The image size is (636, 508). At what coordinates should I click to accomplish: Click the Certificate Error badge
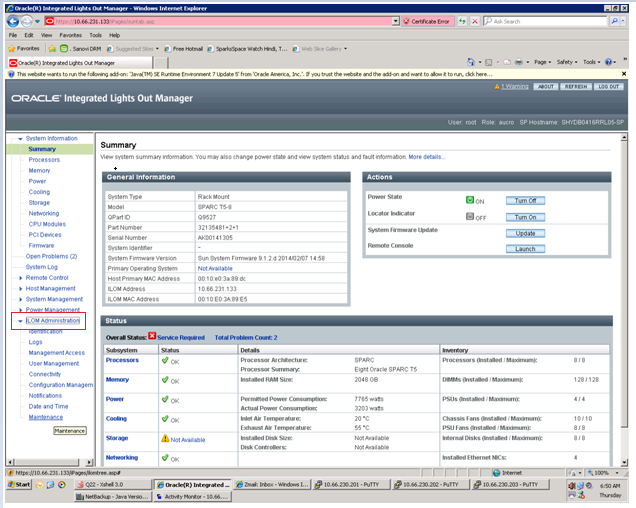pyautogui.click(x=427, y=22)
